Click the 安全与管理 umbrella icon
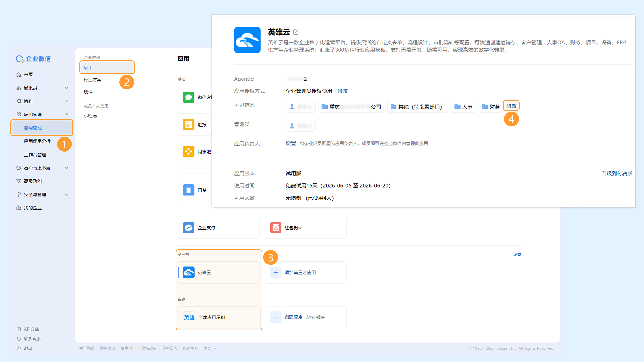 pos(19,195)
